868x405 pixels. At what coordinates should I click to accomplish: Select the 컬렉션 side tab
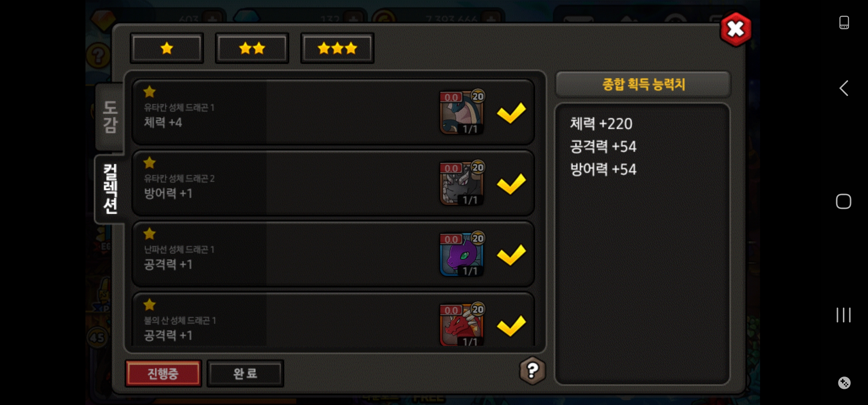pos(110,189)
